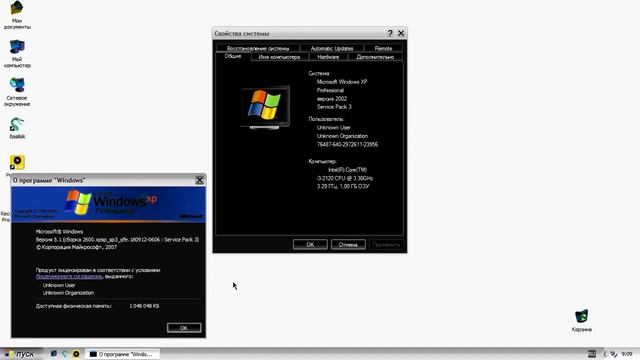Switch to the Hardware tab

(x=328, y=57)
